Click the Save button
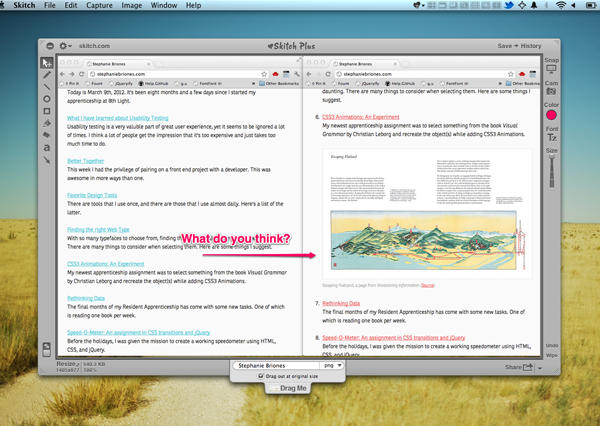This screenshot has height=426, width=600. coord(505,46)
